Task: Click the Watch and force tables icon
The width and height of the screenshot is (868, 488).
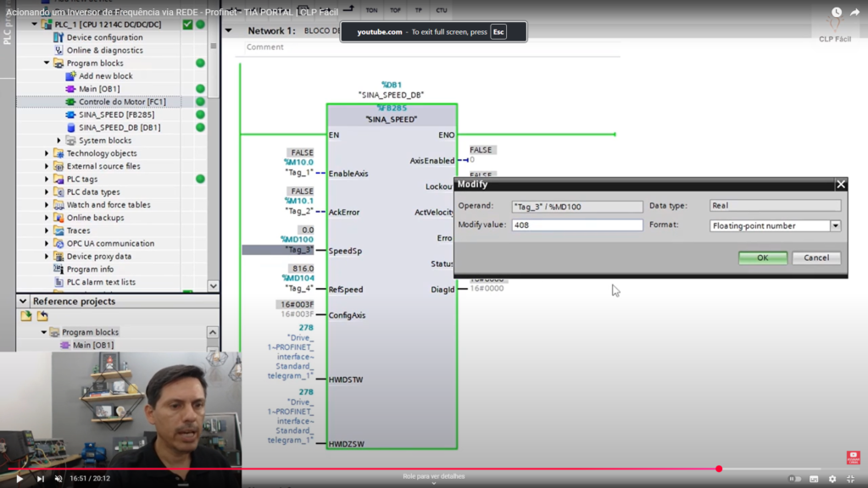Action: 58,205
